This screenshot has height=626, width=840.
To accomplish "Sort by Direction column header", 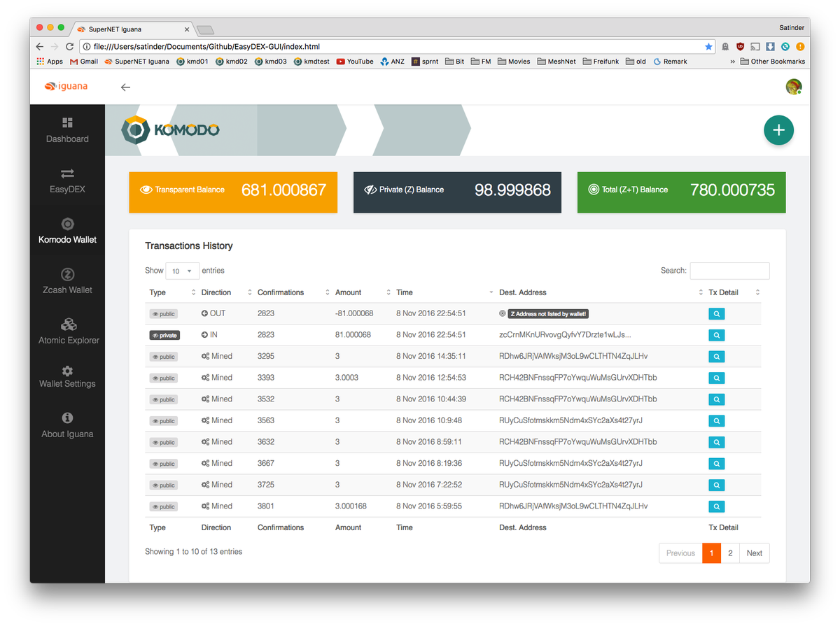I will [x=225, y=292].
